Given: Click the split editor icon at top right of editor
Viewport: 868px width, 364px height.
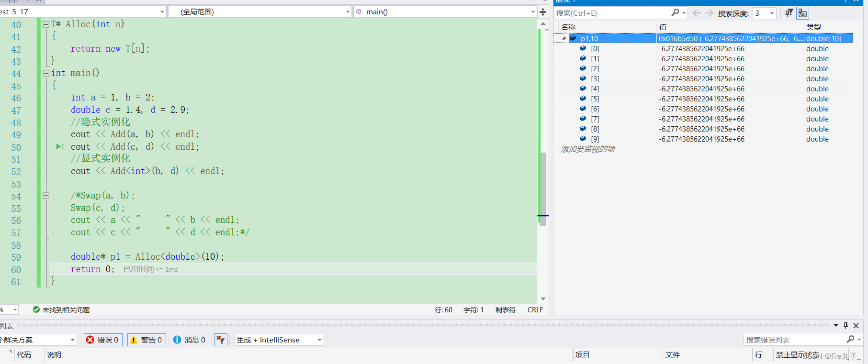Looking at the screenshot, I should (543, 12).
